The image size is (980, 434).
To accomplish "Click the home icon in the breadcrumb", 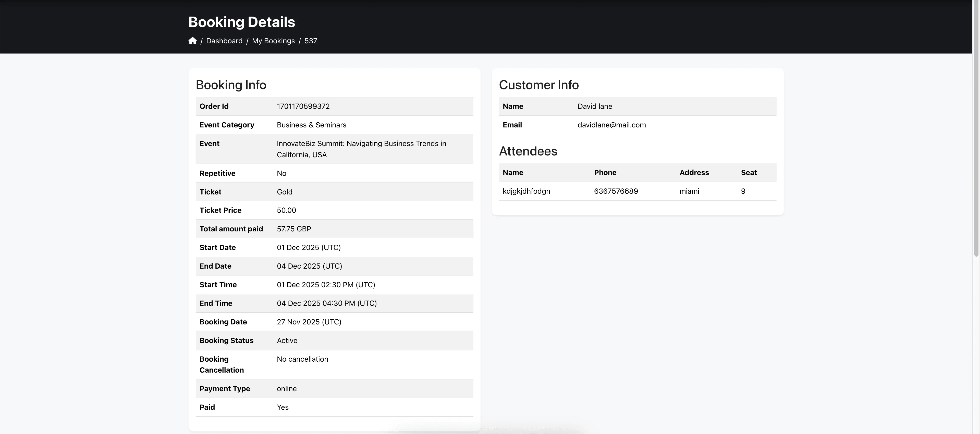I will click(x=192, y=41).
